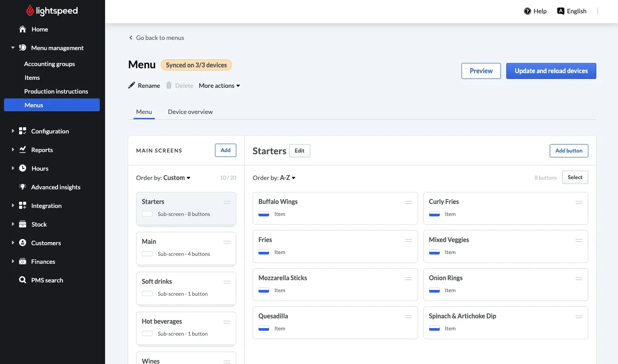
Task: Click the Finances money icon
Action: click(x=23, y=262)
